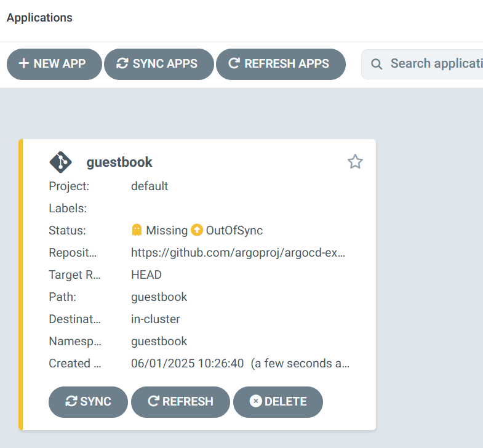
Task: Click DELETE on the guestbook card
Action: (278, 402)
